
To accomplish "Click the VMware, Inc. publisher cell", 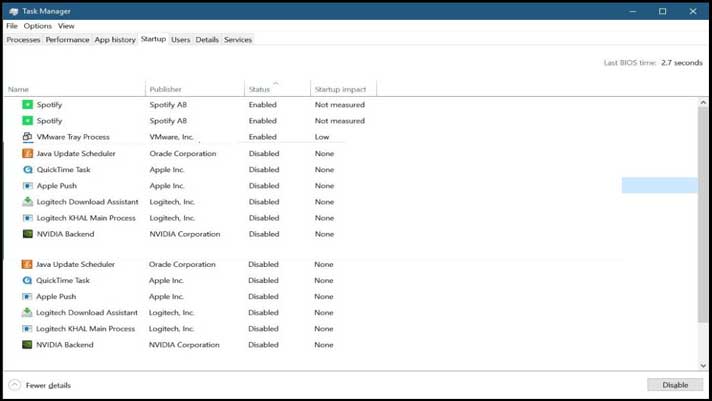I will [172, 137].
